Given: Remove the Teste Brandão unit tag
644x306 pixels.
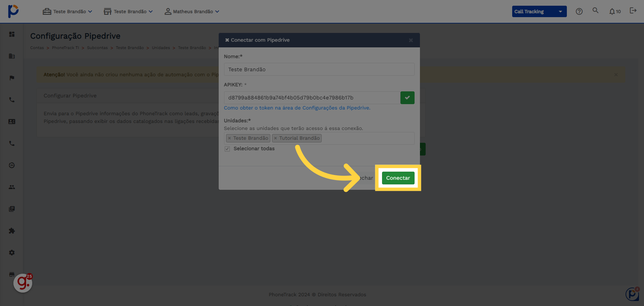Looking at the screenshot, I should click(229, 138).
